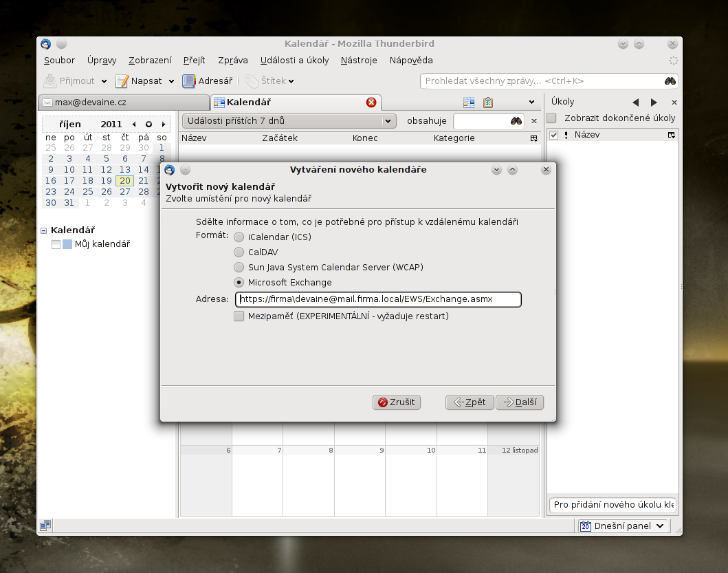
Task: Open Štítek dropdown arrow
Action: 291,81
